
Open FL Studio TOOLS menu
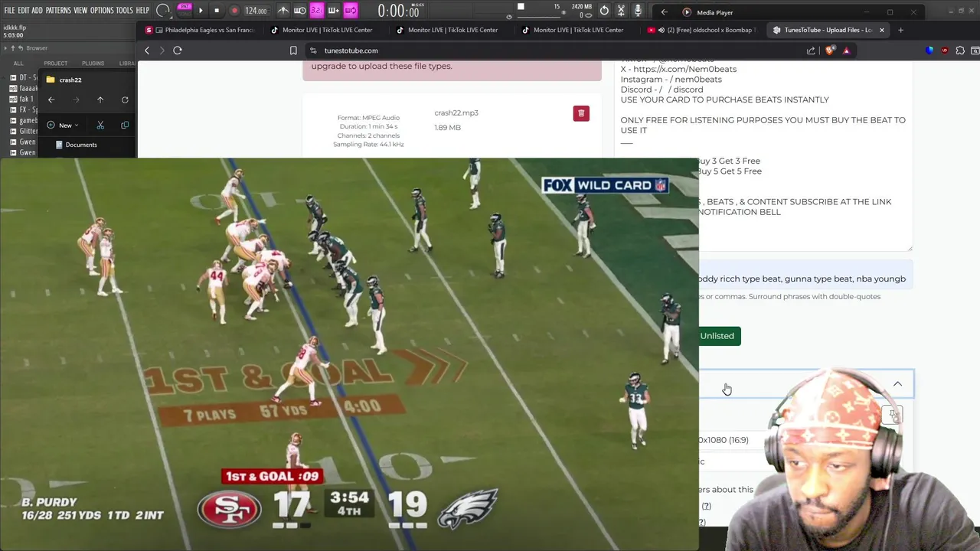tap(124, 11)
